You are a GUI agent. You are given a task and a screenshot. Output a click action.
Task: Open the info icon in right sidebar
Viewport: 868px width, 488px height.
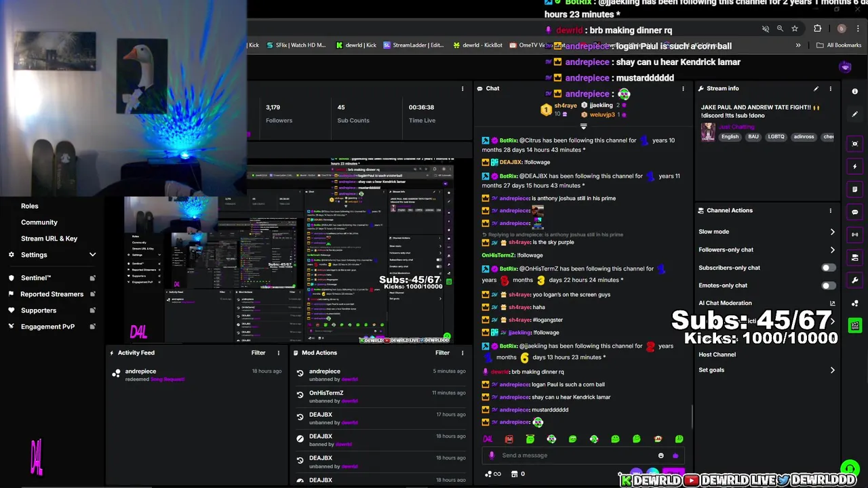click(854, 91)
